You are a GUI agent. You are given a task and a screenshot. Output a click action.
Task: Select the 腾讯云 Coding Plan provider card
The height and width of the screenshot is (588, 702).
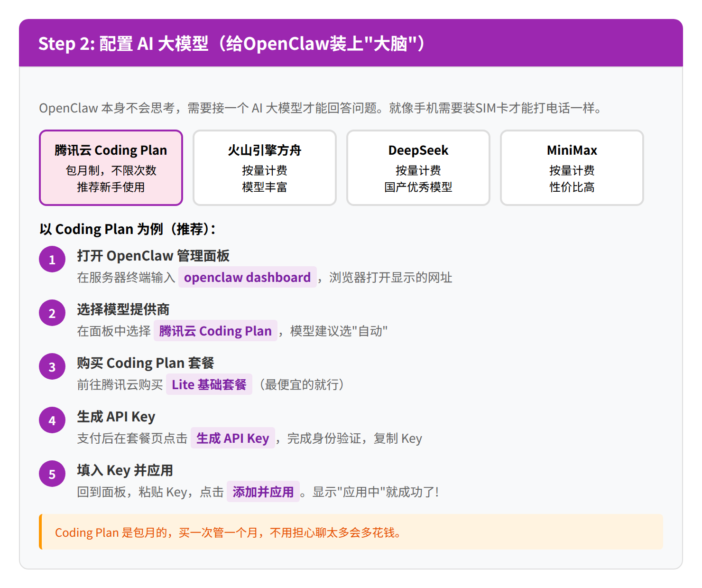pos(111,168)
